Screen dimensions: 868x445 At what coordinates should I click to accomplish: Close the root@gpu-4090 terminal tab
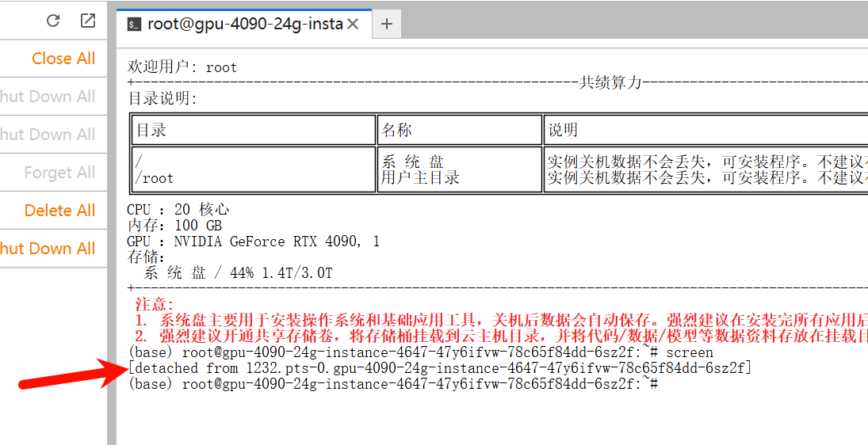[x=353, y=24]
